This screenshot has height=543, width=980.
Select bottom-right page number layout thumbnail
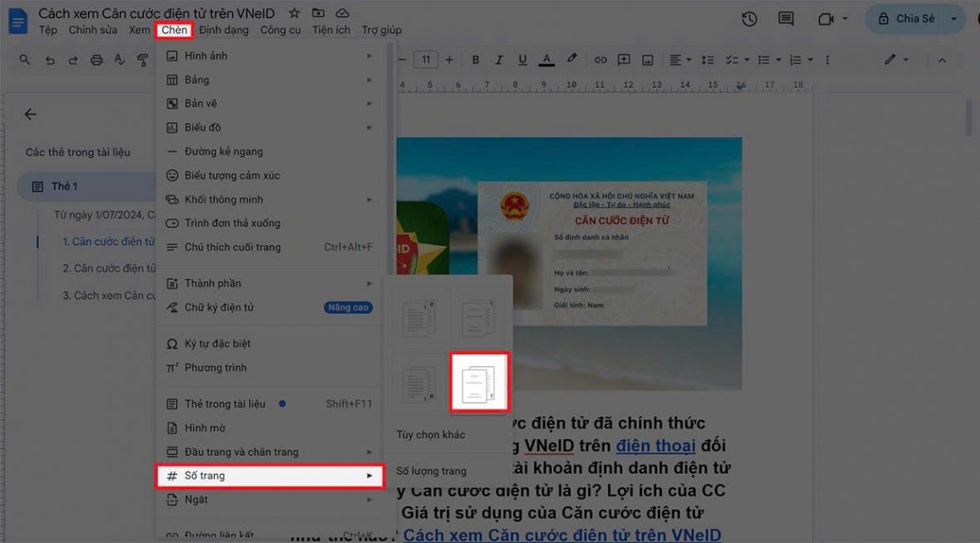click(478, 383)
